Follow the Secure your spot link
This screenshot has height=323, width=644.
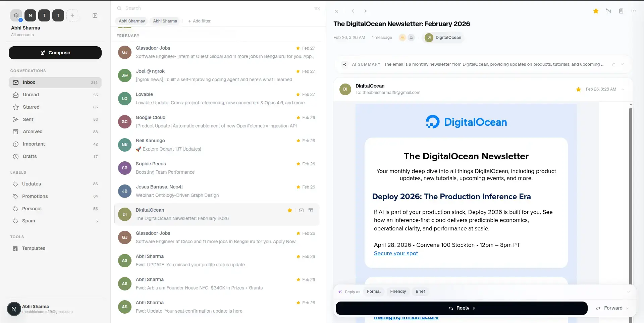pos(396,253)
